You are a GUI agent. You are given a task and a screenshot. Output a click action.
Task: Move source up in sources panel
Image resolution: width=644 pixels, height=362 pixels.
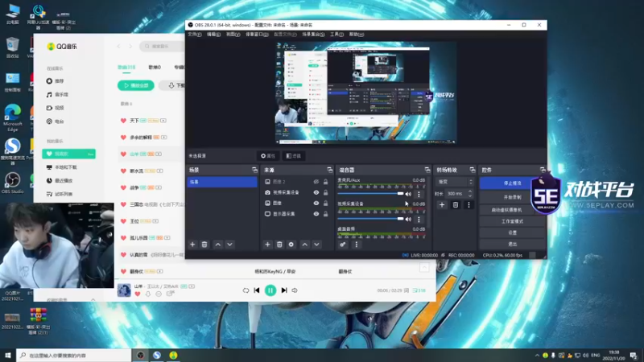(305, 245)
